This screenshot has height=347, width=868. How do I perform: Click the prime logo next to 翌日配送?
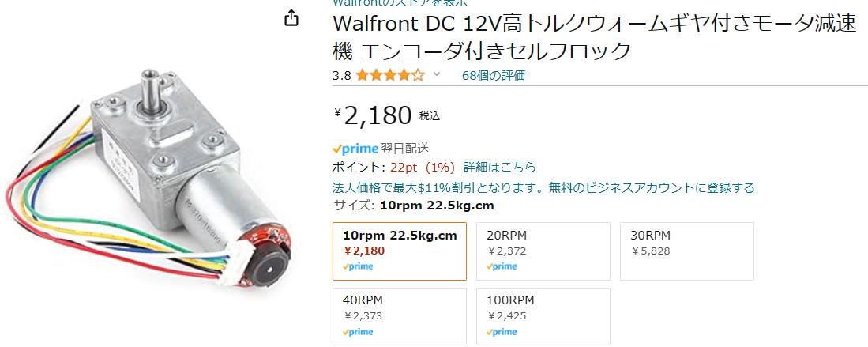point(355,149)
